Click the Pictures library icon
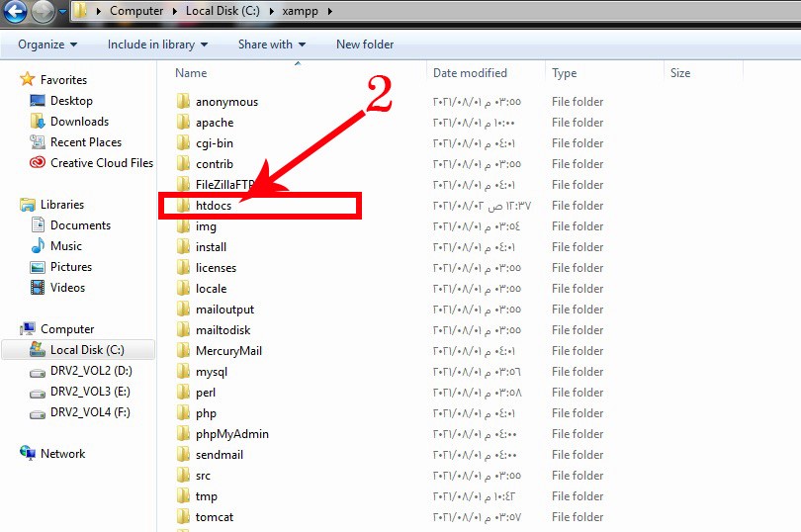801x532 pixels. (38, 267)
